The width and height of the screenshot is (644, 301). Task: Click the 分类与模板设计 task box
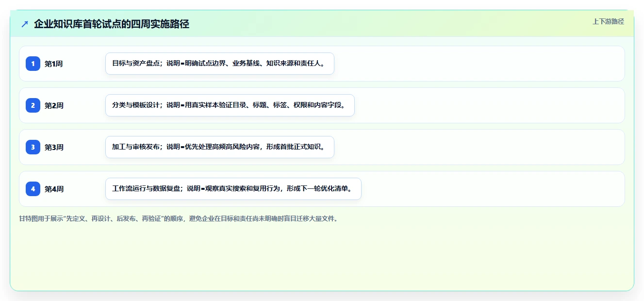click(230, 105)
